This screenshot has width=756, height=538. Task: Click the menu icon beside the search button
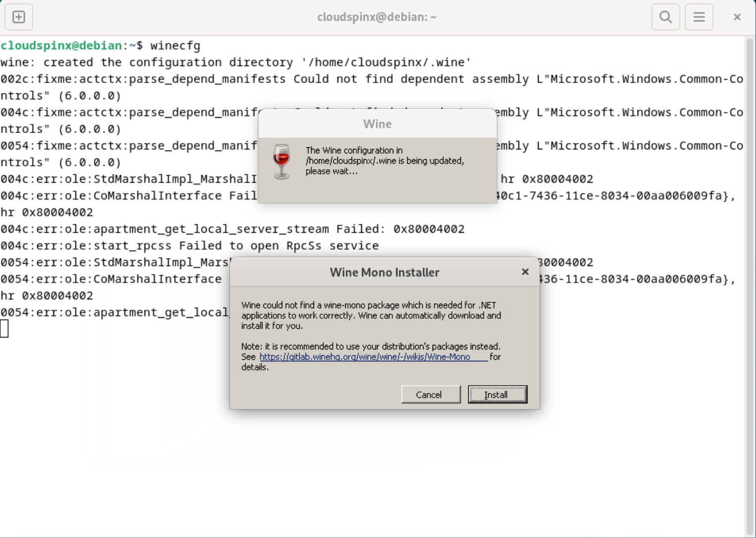[x=698, y=16]
